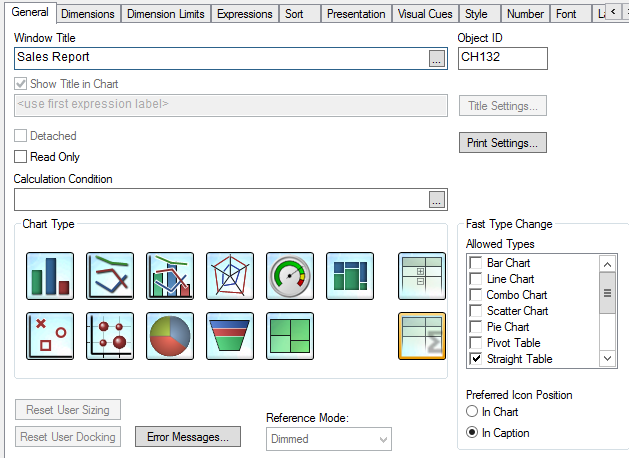
Task: Select the Line Chart type icon
Action: click(110, 276)
